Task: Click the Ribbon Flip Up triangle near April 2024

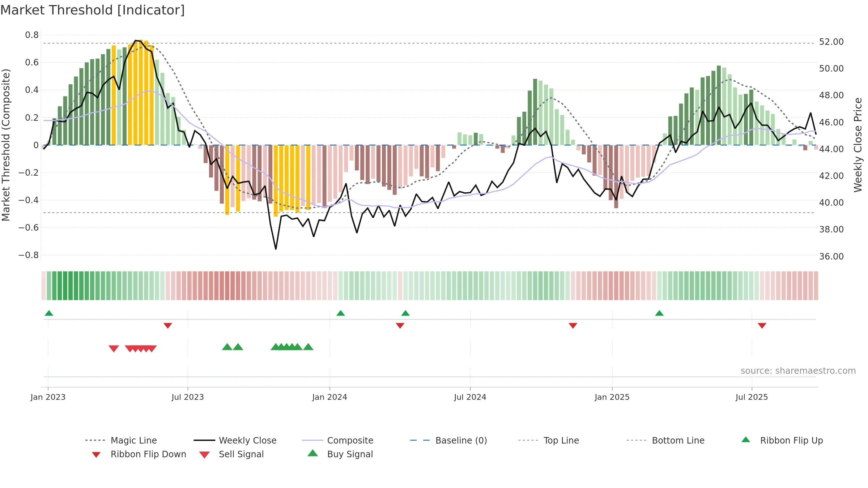Action: click(405, 313)
